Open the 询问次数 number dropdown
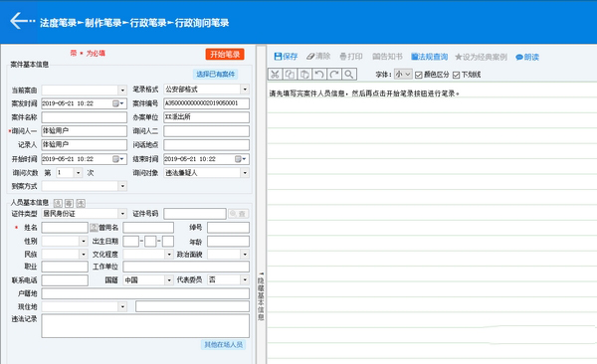The width and height of the screenshot is (597, 364). 78,173
